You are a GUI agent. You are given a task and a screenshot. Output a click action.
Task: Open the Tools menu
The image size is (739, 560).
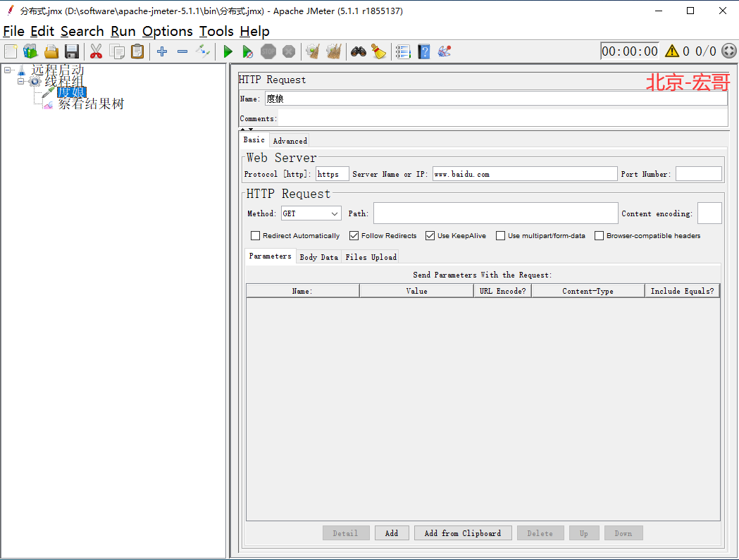[x=216, y=32]
